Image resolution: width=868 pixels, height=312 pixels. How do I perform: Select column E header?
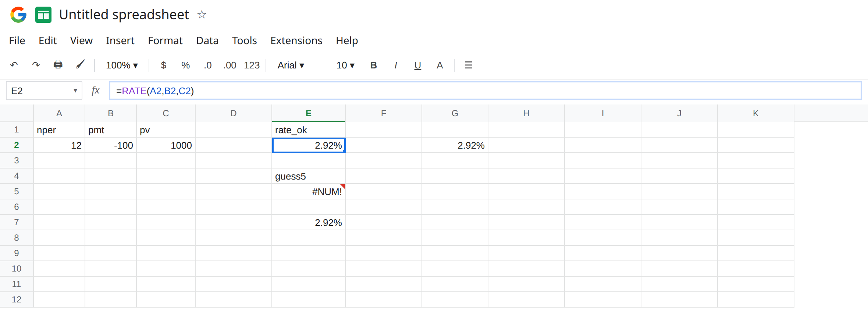coord(309,113)
